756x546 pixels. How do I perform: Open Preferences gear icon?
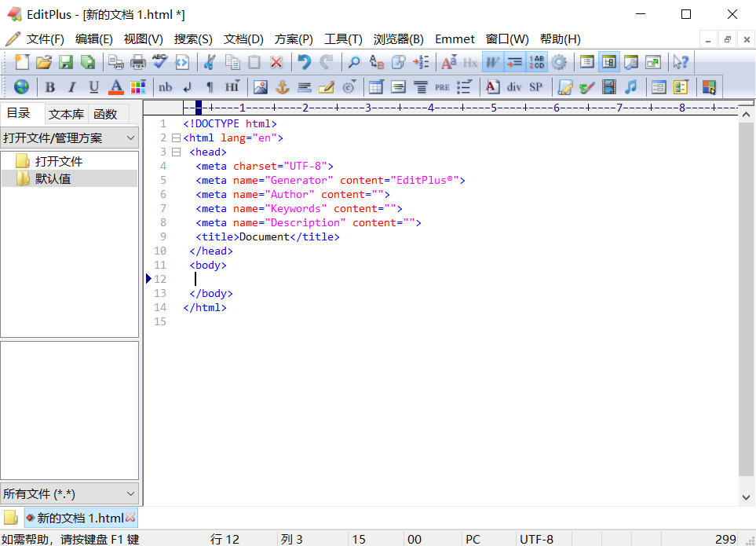(559, 62)
